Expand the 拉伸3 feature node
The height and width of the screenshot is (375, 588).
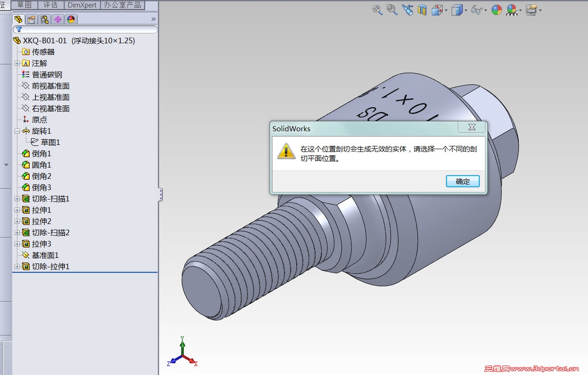(17, 244)
